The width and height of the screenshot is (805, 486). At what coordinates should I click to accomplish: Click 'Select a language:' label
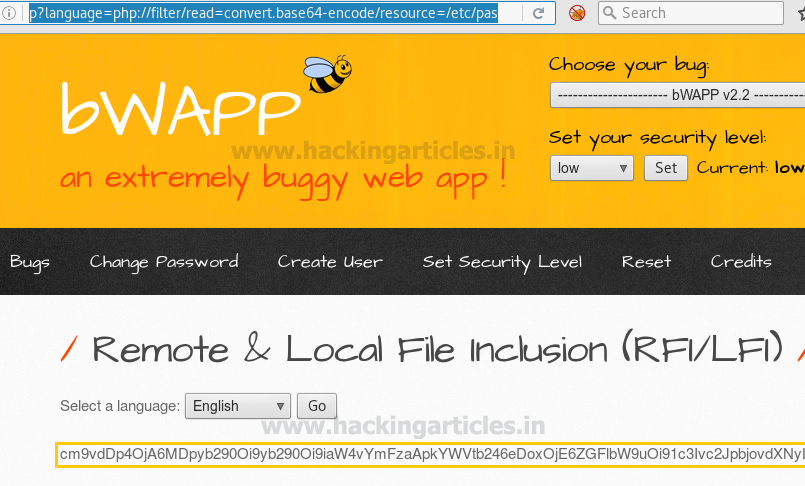pos(120,406)
